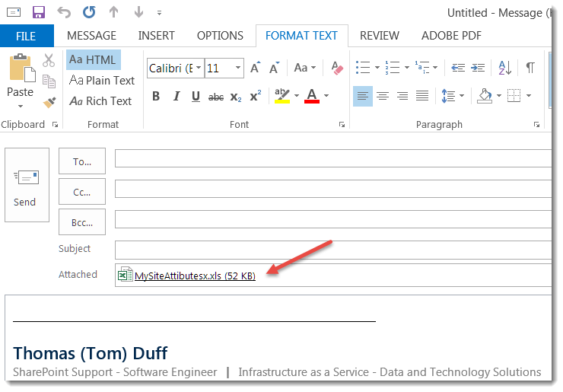Viewport: 563px width, 392px height.
Task: Click the Save icon in quick access toolbar
Action: (x=38, y=12)
